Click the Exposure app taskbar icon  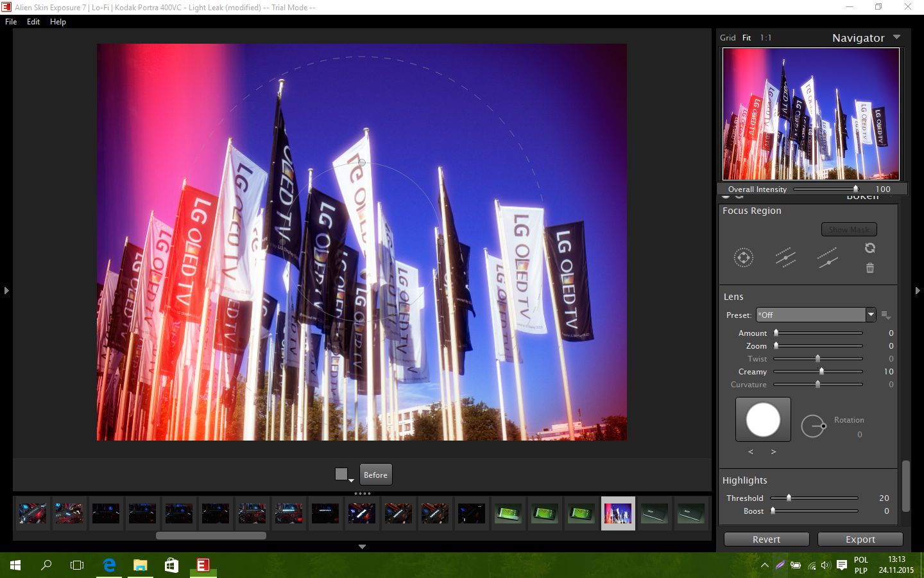(x=203, y=565)
